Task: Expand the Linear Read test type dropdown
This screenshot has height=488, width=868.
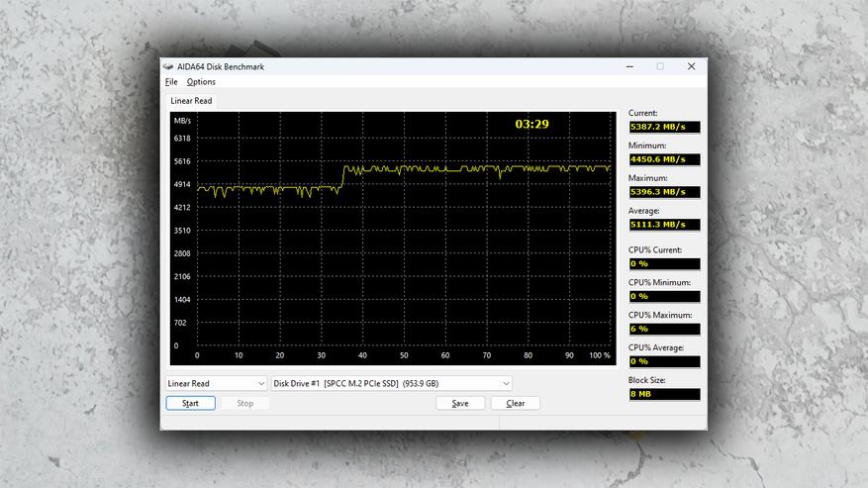Action: (216, 383)
